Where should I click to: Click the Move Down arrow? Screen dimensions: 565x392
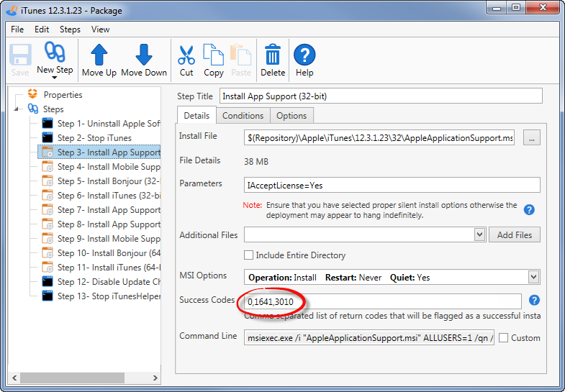point(144,55)
